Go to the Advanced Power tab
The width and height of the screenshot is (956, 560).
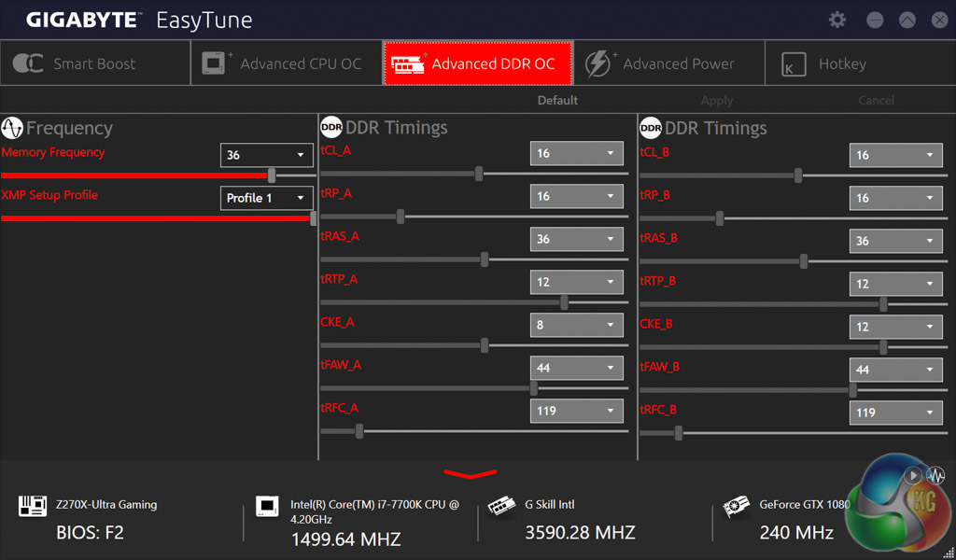(x=669, y=63)
